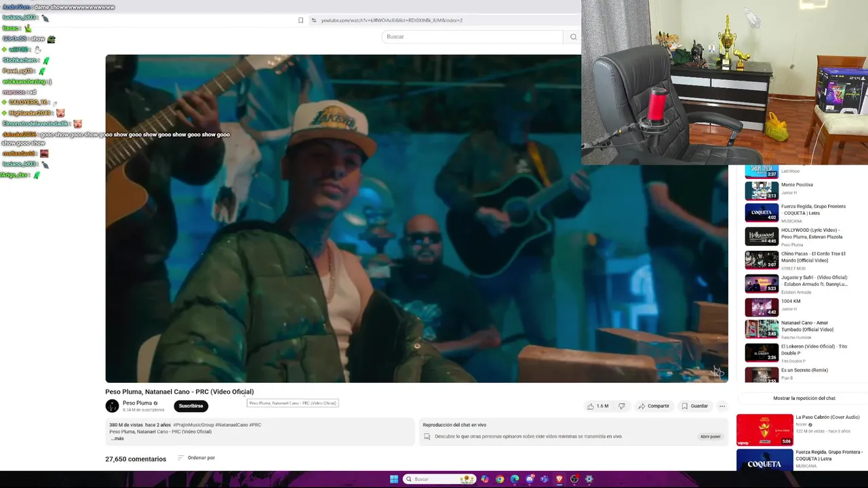Open the #PRC hashtag link
Image resolution: width=868 pixels, height=488 pixels.
(x=255, y=425)
